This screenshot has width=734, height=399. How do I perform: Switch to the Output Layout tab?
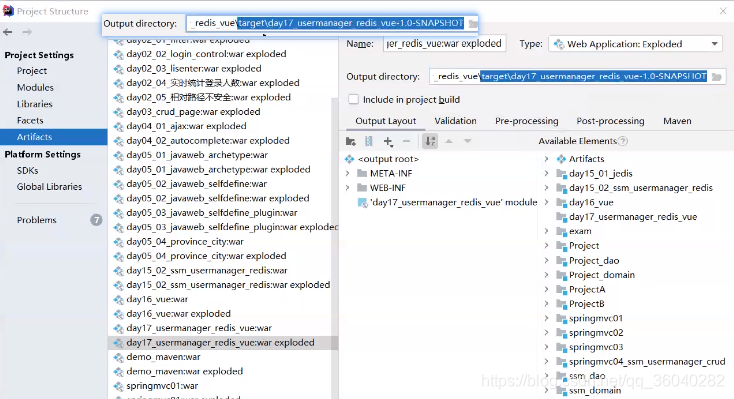(x=386, y=121)
